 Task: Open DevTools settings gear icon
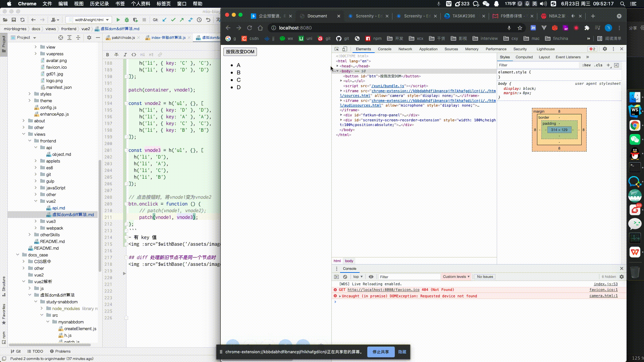pyautogui.click(x=605, y=49)
